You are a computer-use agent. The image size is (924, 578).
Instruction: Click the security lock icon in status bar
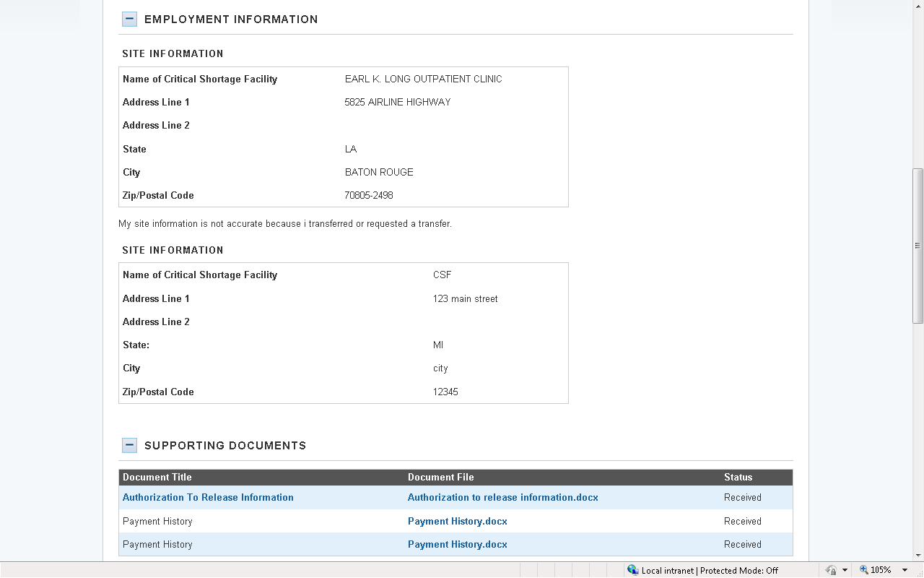[x=831, y=570]
